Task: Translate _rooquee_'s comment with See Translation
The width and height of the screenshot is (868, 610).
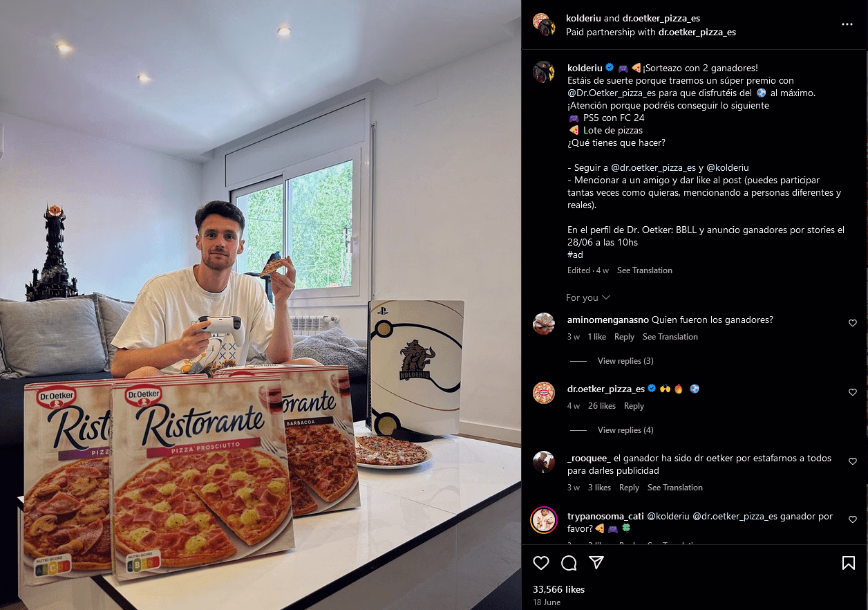Action: (674, 488)
